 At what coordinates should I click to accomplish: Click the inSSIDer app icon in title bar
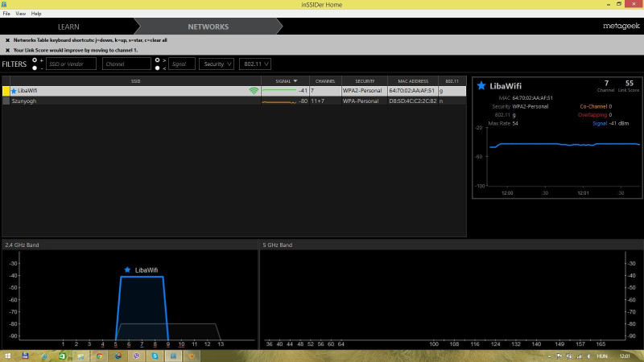click(4, 4)
